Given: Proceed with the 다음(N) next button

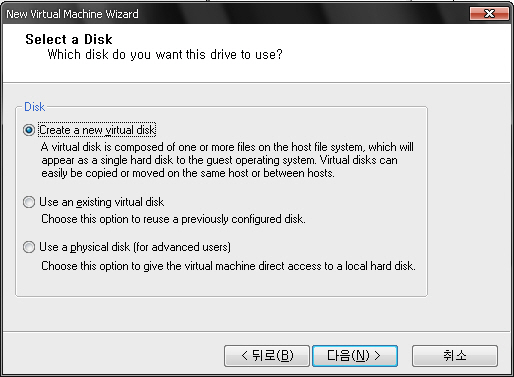Looking at the screenshot, I should coord(355,356).
